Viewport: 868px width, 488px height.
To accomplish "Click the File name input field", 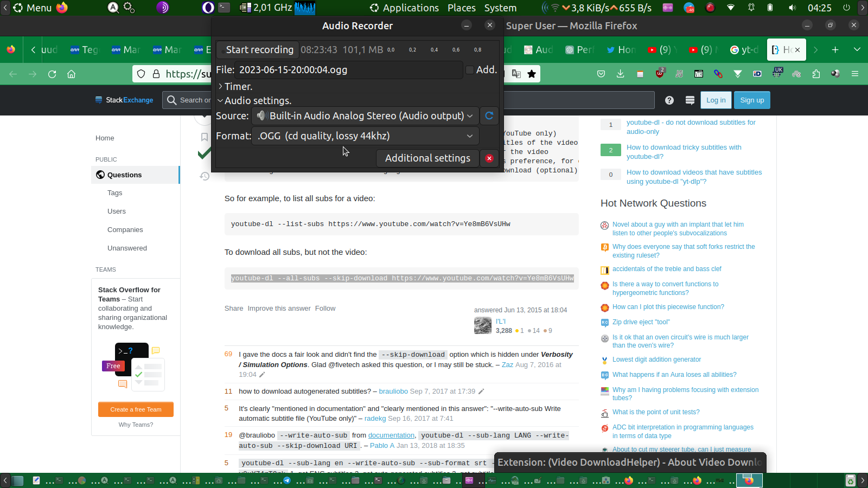I will pos(349,70).
